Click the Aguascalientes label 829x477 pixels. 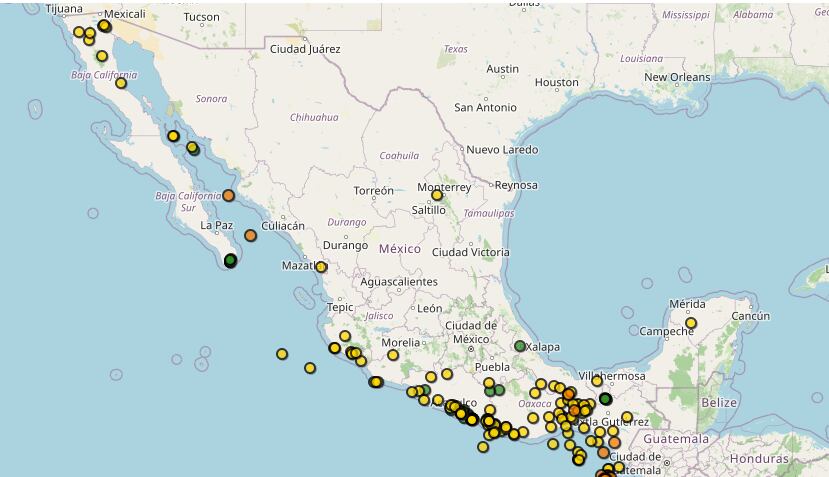coord(399,282)
